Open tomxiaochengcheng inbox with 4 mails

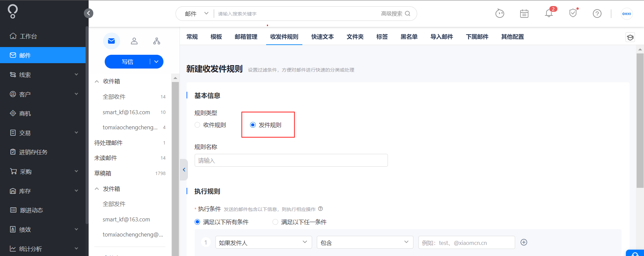[130, 127]
